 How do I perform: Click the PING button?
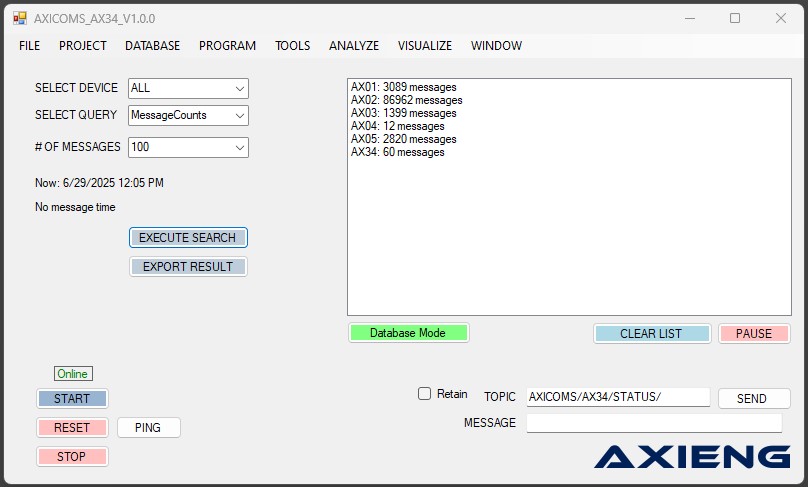coord(148,427)
